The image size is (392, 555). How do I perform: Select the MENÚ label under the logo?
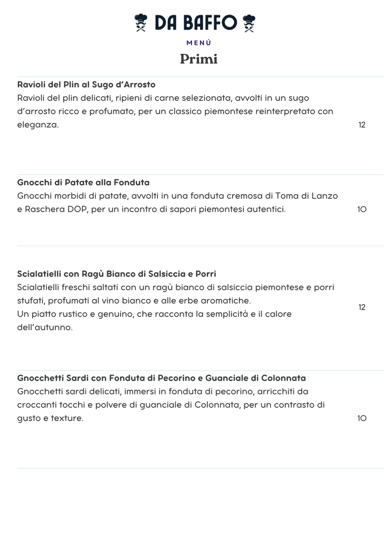[x=198, y=43]
